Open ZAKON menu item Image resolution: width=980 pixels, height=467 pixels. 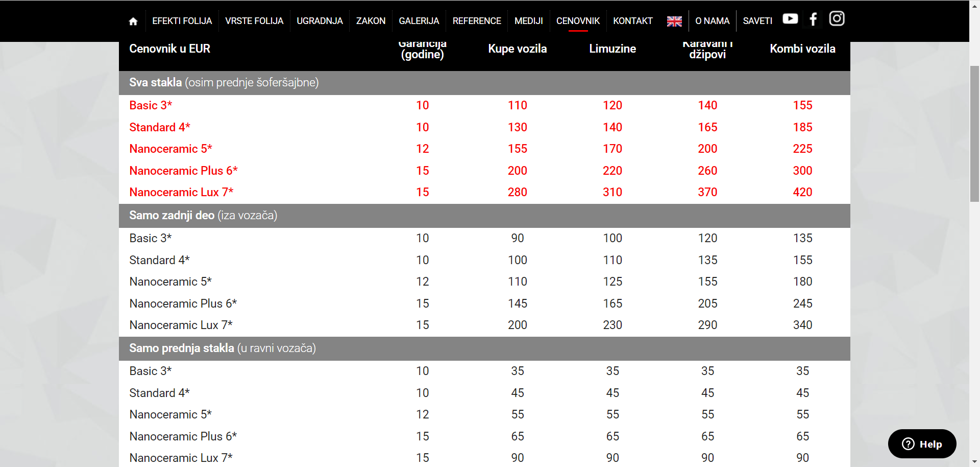click(371, 21)
